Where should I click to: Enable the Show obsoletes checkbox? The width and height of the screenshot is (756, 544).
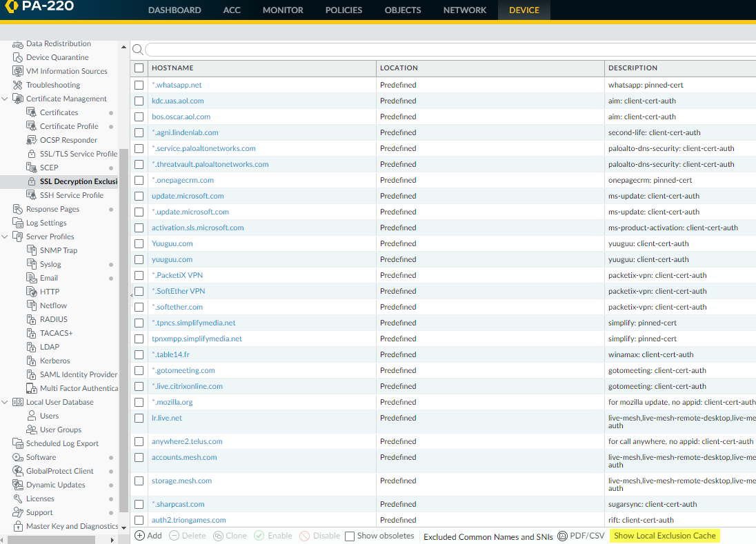point(350,536)
